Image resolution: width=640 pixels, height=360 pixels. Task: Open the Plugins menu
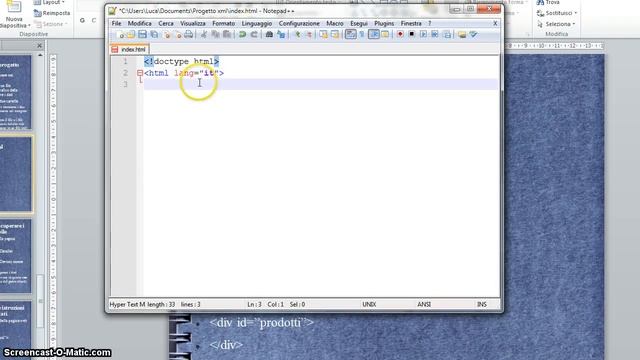(384, 24)
